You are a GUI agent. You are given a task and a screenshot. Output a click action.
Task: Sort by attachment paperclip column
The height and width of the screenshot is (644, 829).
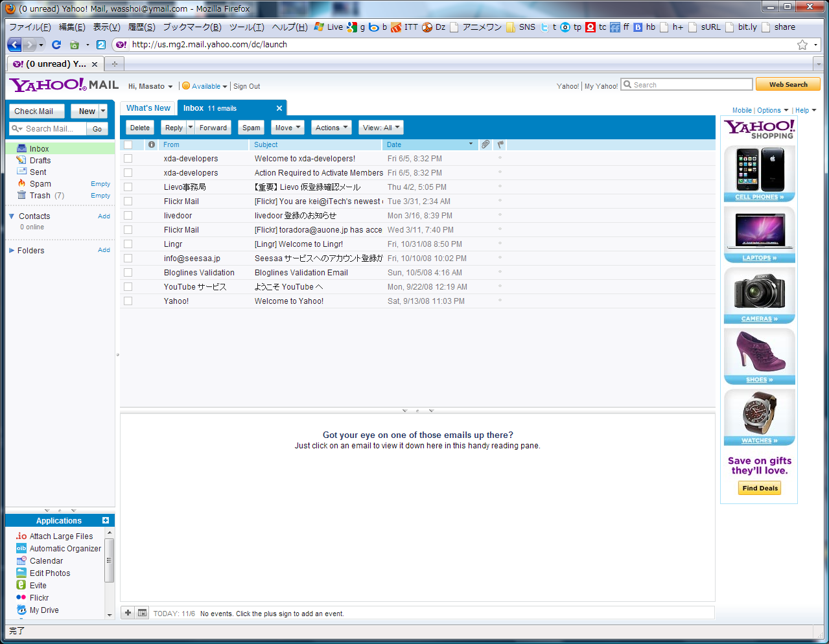click(485, 144)
